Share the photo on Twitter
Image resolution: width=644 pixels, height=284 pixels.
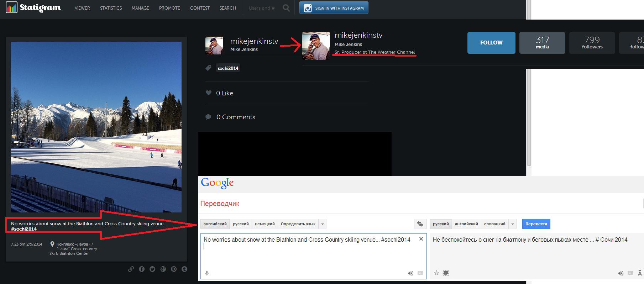pos(152,269)
